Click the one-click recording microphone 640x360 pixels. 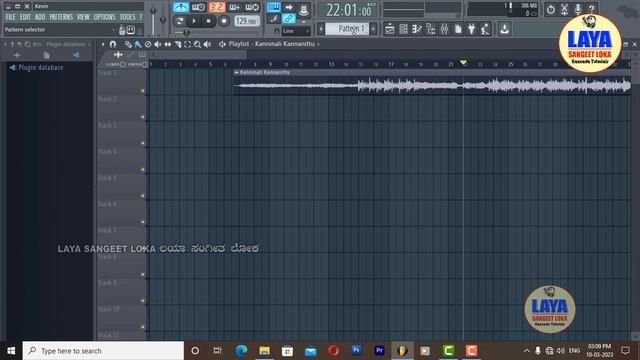point(578,9)
